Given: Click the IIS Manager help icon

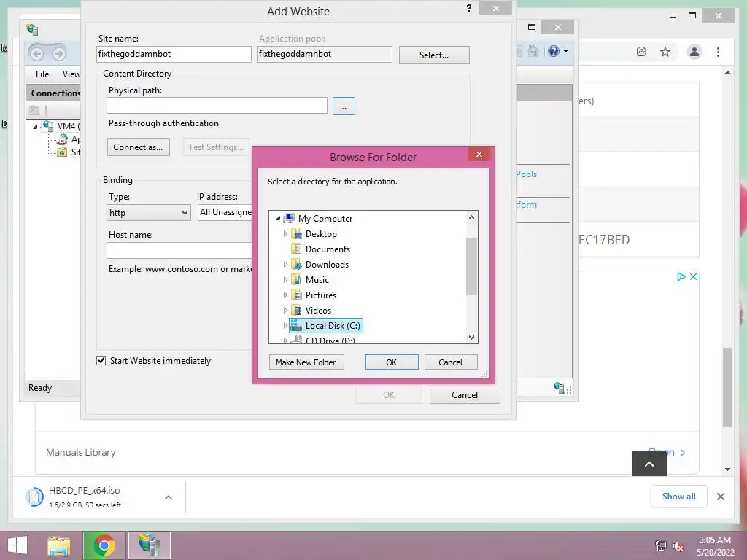Looking at the screenshot, I should coord(554,51).
